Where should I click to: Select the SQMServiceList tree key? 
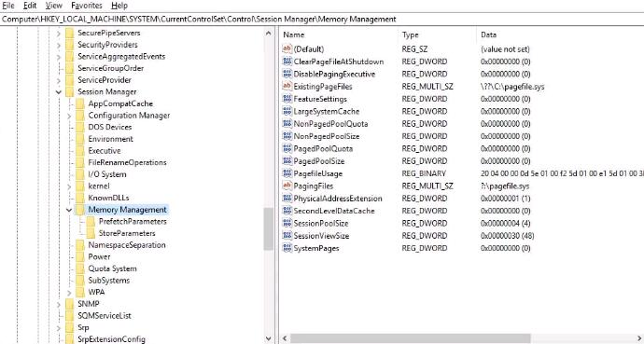coord(105,316)
